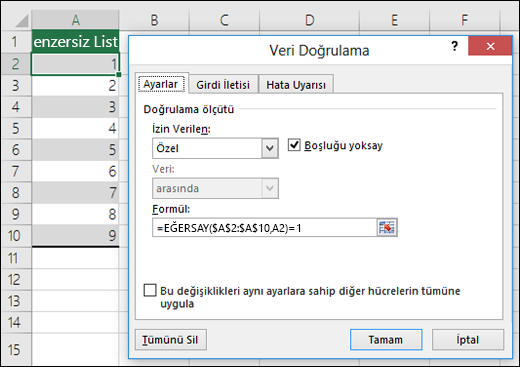The width and height of the screenshot is (520, 367).
Task: Select cell A2 containing 1
Action: pos(75,64)
